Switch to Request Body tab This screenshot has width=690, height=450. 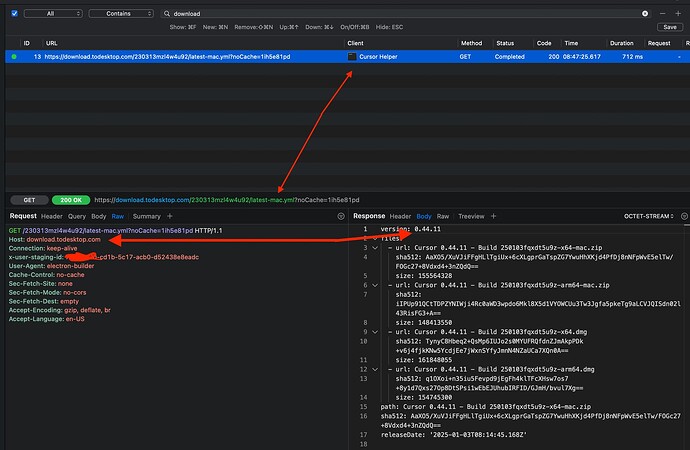(99, 216)
